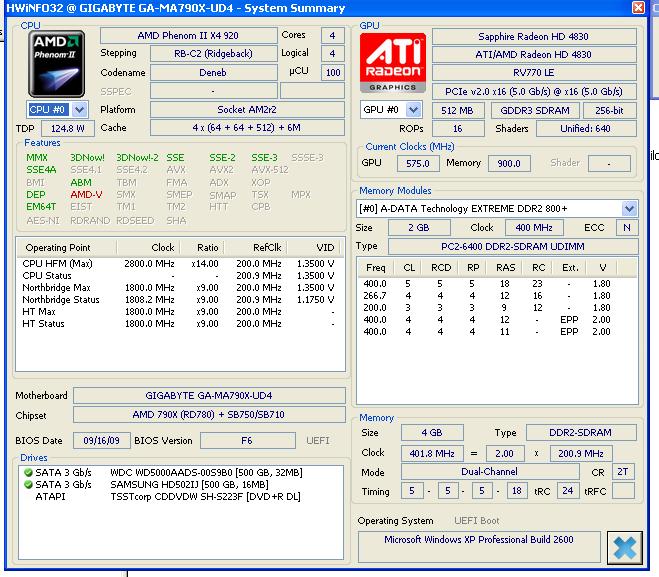Click the Freq column header in memory timings
Screen dimensions: 659x577
click(x=376, y=268)
